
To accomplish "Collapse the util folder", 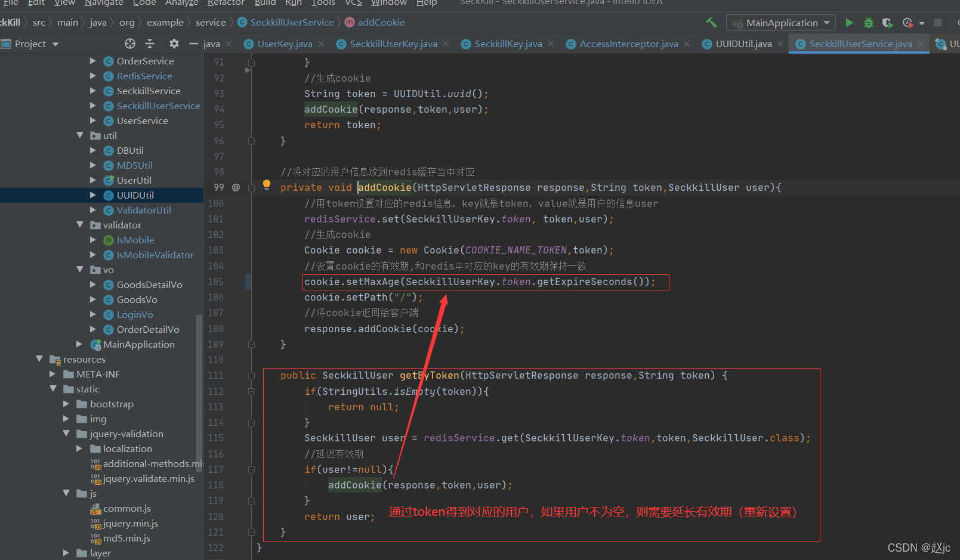I will click(x=80, y=135).
